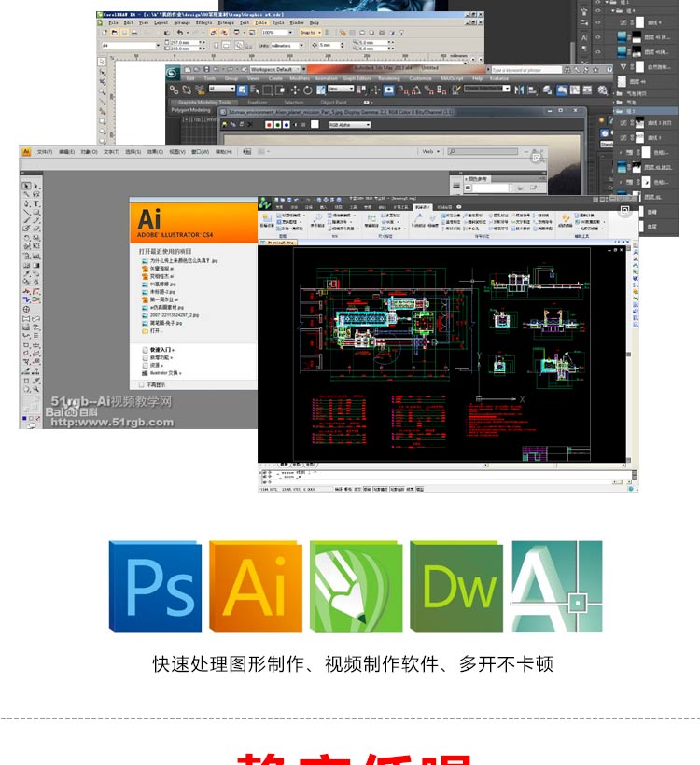700x765 pixels.
Task: Open the Bitmaps menu in CorelDRAW
Action: [226, 22]
